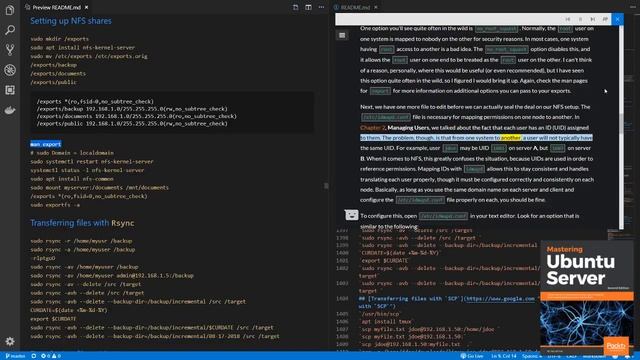Click the Mastering Ubuntu Server book cover

(587, 297)
